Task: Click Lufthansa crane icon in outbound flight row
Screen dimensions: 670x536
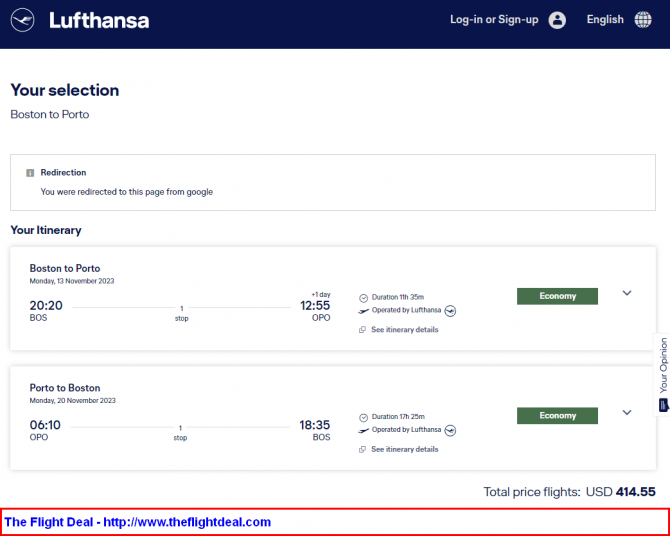Action: (x=450, y=311)
